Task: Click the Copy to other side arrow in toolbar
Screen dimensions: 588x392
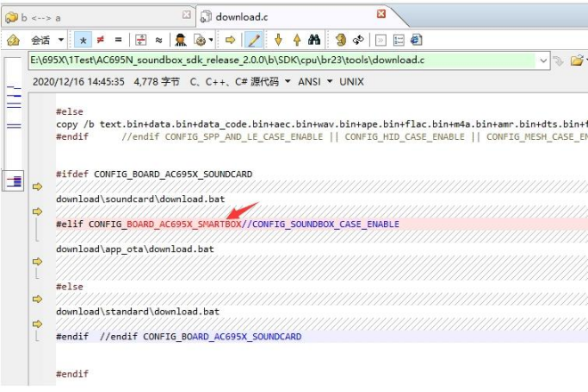Action: tap(230, 40)
